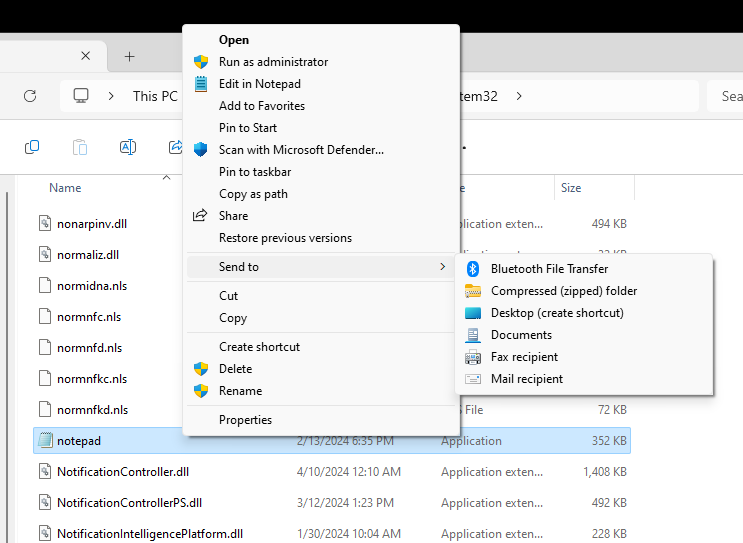The width and height of the screenshot is (743, 543).
Task: Click the Copy icon in the toolbar
Action: pos(32,147)
